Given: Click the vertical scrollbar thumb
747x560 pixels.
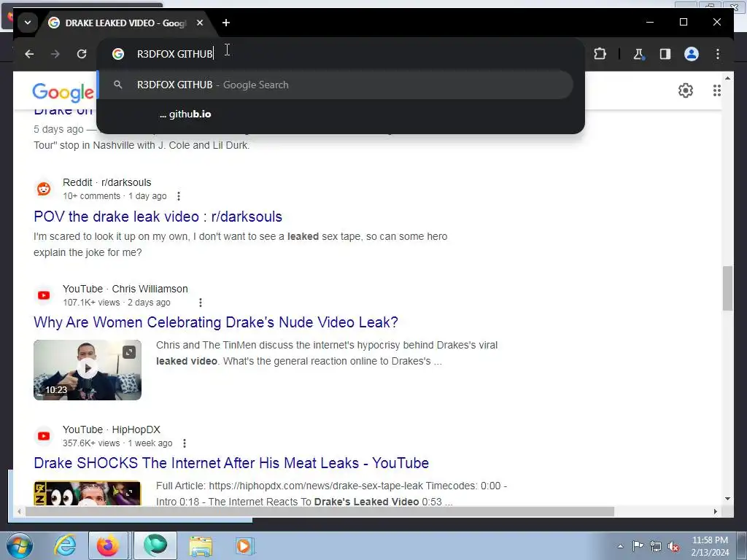Looking at the screenshot, I should (x=727, y=289).
